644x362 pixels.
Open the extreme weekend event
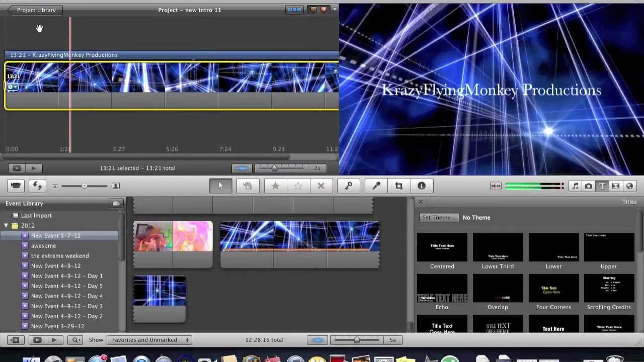pyautogui.click(x=60, y=256)
